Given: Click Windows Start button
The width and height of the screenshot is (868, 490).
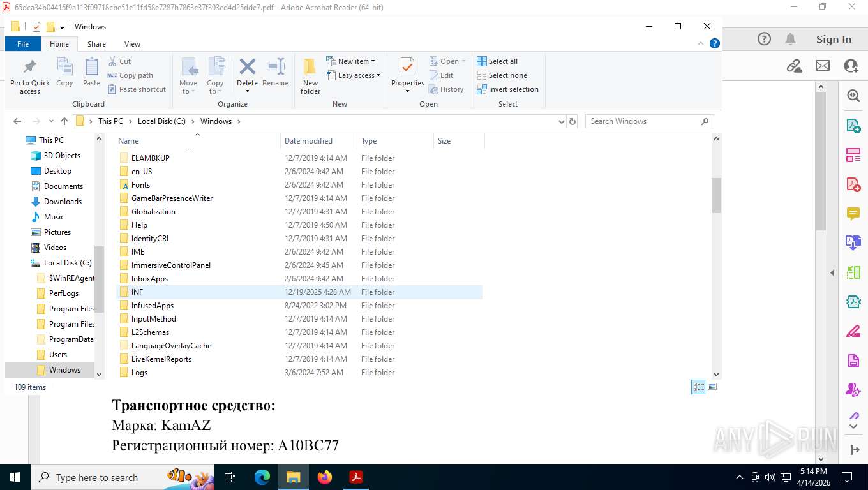Looking at the screenshot, I should (x=15, y=477).
